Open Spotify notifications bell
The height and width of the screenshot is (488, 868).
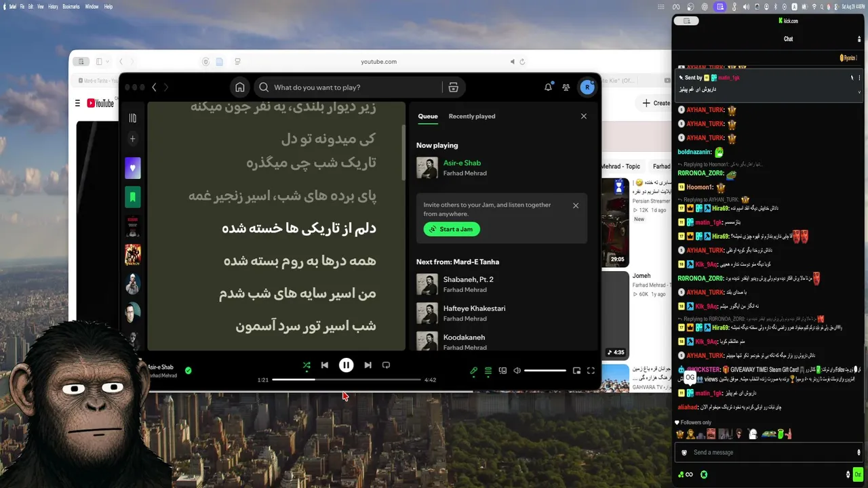coord(548,87)
